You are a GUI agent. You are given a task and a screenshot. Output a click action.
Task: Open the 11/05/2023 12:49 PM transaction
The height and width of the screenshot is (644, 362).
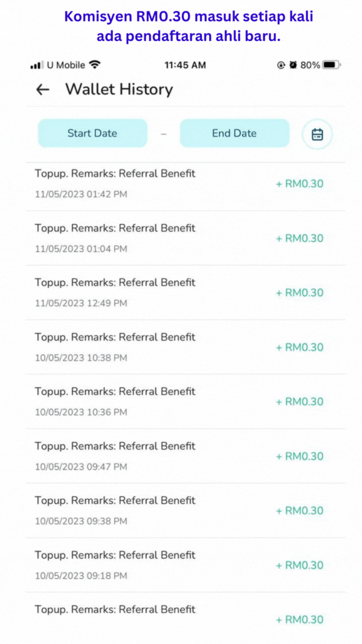[179, 292]
